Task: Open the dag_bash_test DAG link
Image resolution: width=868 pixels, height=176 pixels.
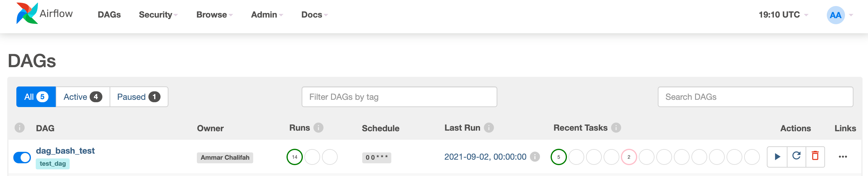Action: 65,151
